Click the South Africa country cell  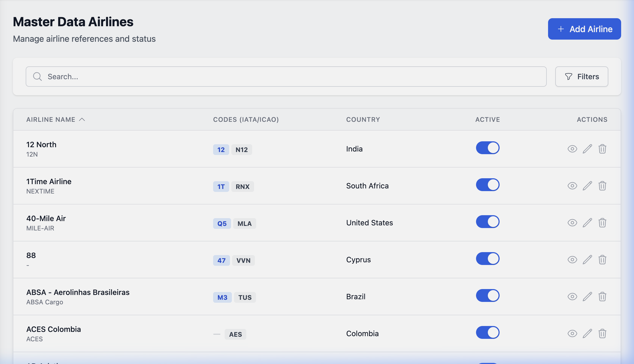pyautogui.click(x=367, y=186)
